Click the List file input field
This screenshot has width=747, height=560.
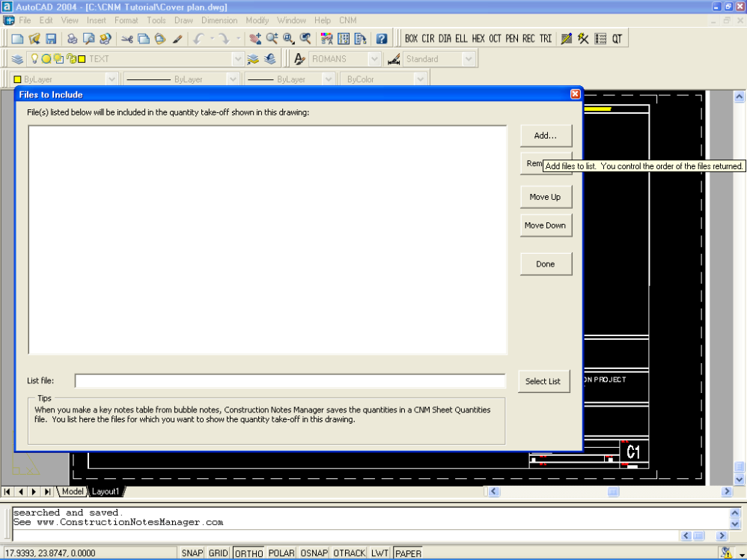[x=290, y=381]
